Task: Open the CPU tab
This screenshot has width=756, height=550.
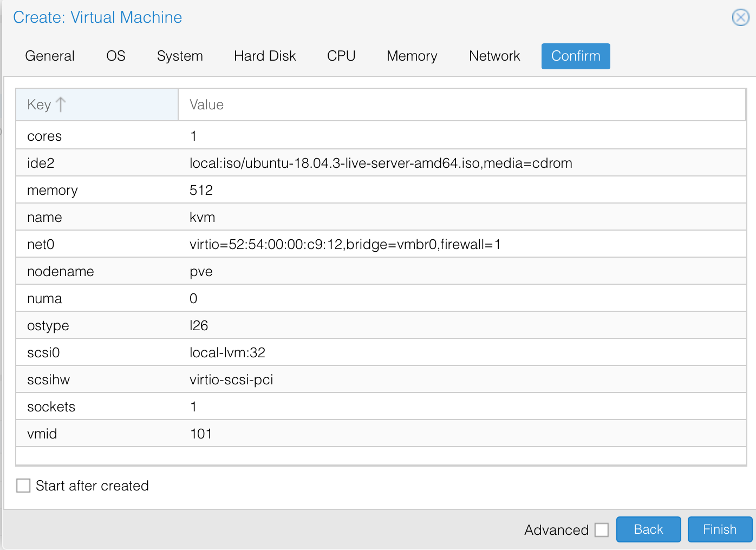Action: [x=341, y=56]
